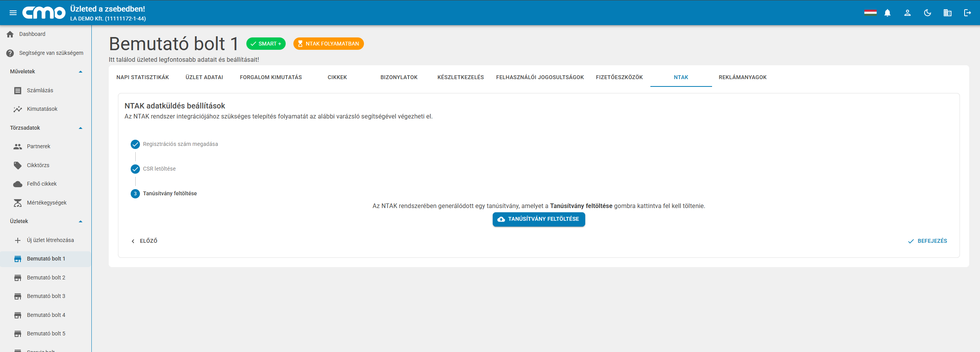Click the help question mark icon
Image resolution: width=980 pixels, height=352 pixels.
10,53
